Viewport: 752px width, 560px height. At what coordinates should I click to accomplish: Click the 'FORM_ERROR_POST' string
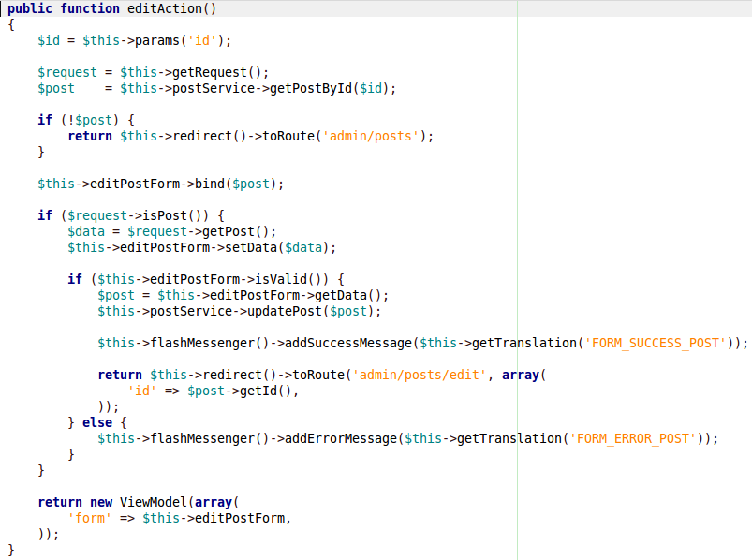tap(633, 438)
